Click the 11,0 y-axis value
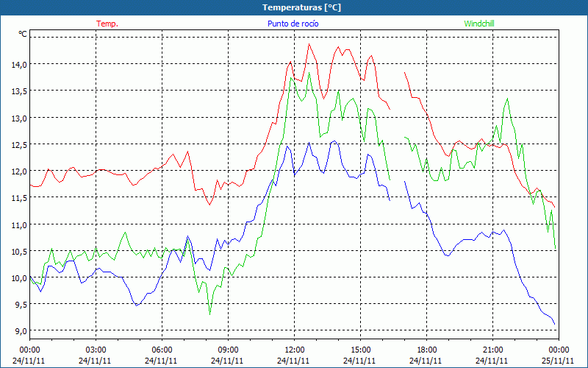588x368 pixels. coord(19,224)
